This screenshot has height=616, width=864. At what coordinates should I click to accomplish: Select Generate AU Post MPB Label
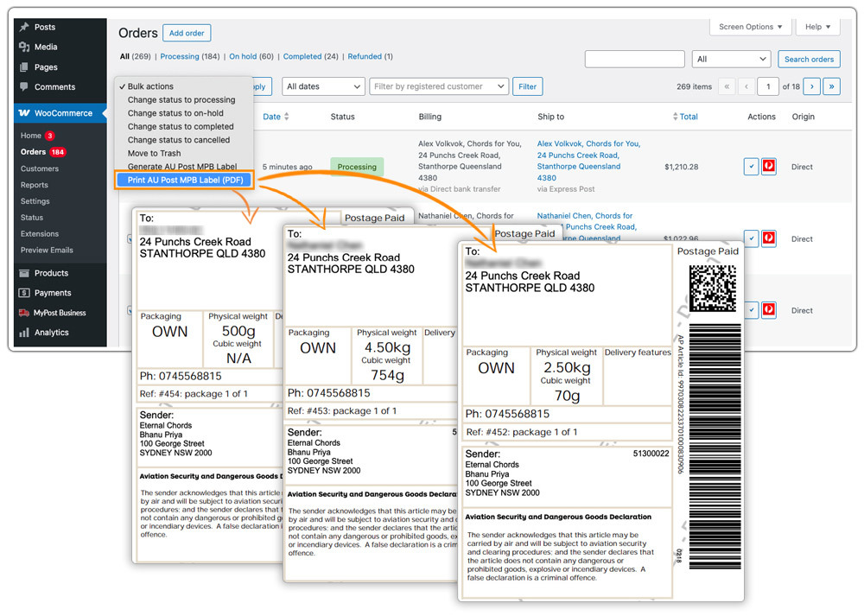click(181, 167)
